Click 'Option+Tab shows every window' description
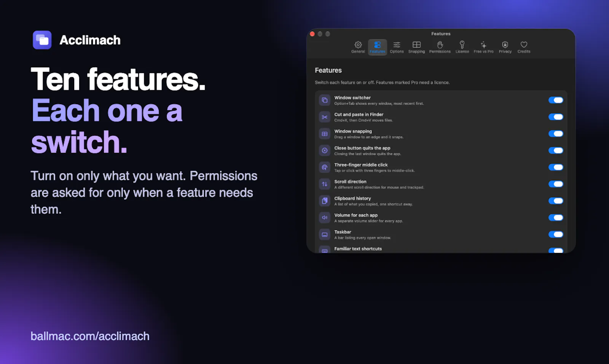Image resolution: width=609 pixels, height=364 pixels. (x=379, y=103)
